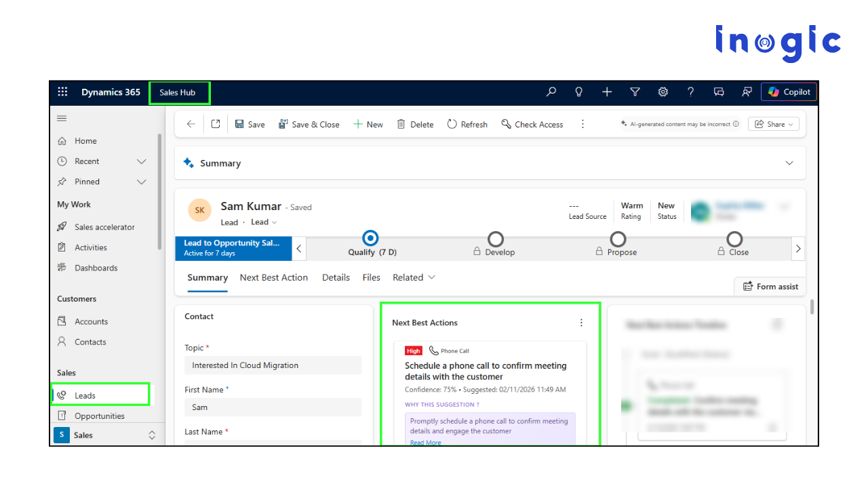
Task: Click Save & Close
Action: pyautogui.click(x=309, y=124)
